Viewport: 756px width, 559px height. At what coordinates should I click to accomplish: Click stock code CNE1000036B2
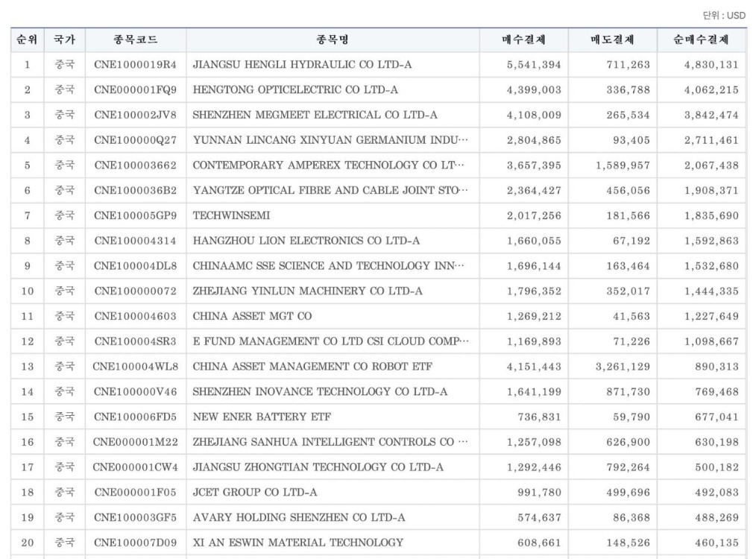pos(136,190)
